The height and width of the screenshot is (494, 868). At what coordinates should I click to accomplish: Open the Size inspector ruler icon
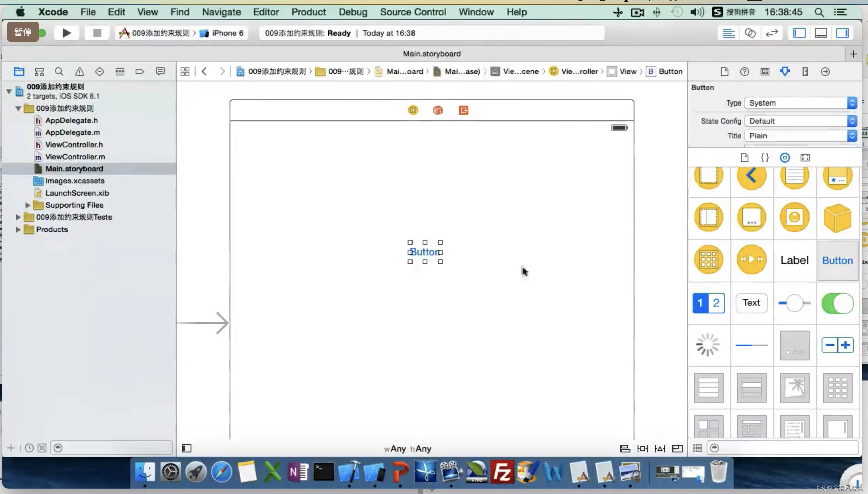[x=805, y=72]
